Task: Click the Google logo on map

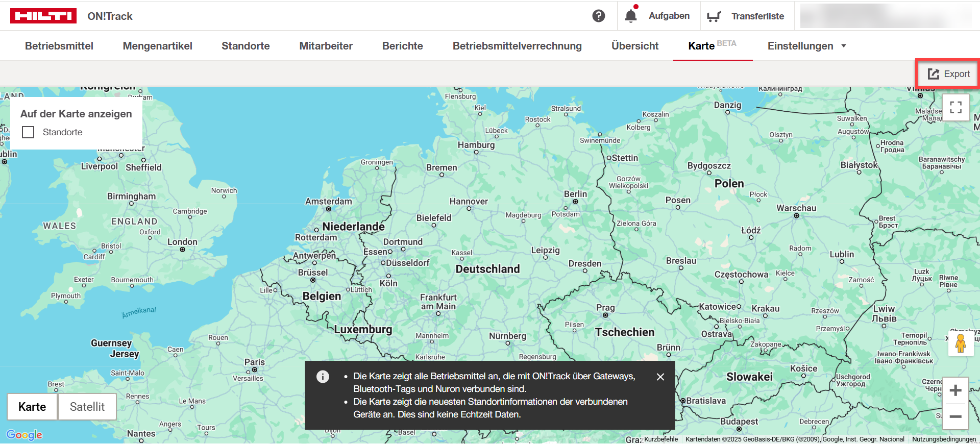Action: click(24, 435)
